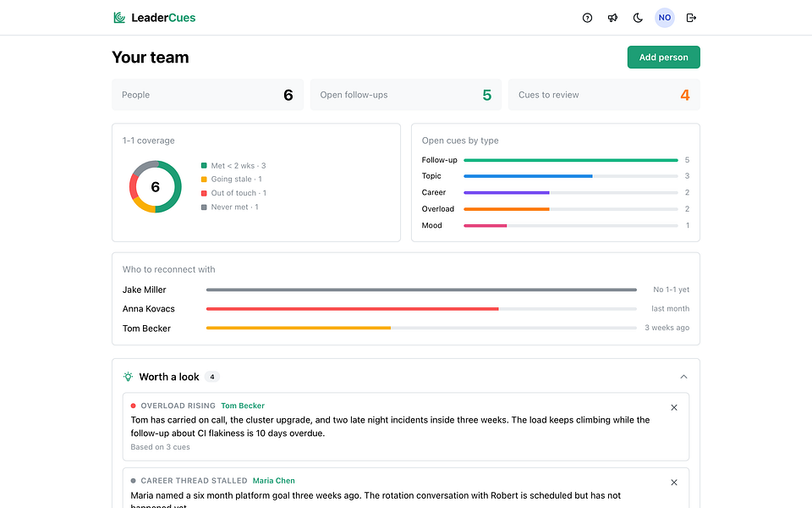
Task: Open Tom Becker in reconnect list
Action: coord(146,329)
